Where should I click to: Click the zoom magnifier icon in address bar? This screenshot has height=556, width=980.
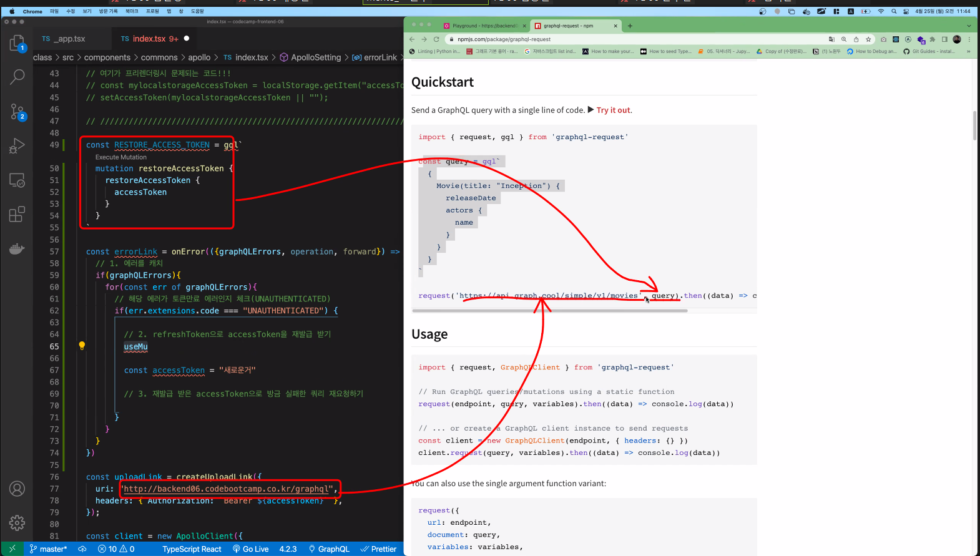click(x=844, y=39)
